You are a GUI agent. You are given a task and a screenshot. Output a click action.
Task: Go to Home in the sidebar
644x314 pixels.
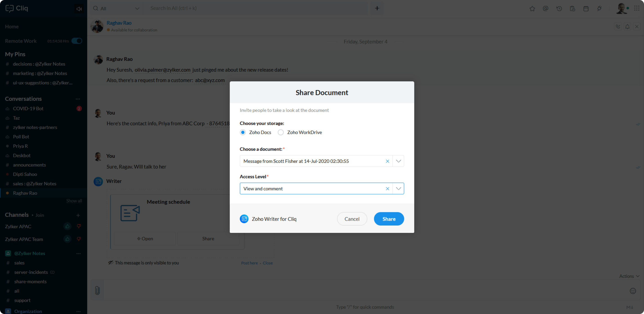(x=12, y=27)
